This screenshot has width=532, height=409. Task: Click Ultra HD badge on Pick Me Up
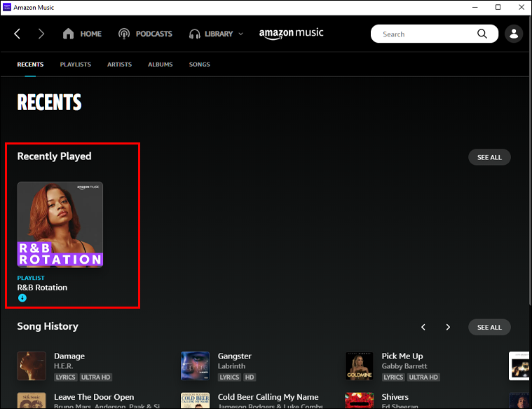(x=423, y=377)
